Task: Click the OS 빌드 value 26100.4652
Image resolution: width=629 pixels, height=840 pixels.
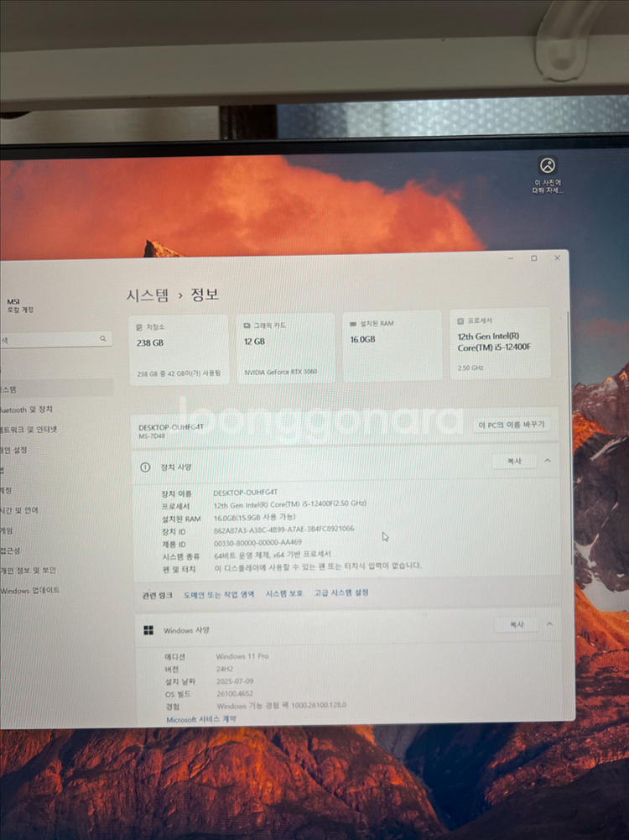Action: pos(235,694)
